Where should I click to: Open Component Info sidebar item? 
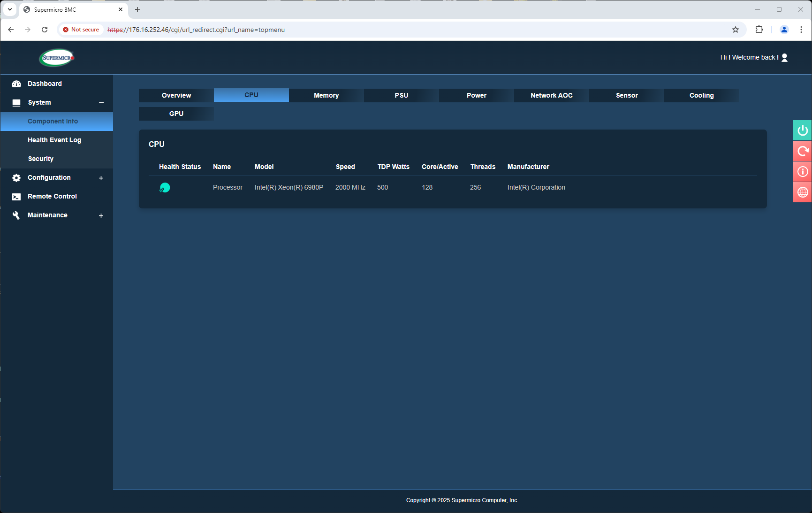pyautogui.click(x=56, y=121)
